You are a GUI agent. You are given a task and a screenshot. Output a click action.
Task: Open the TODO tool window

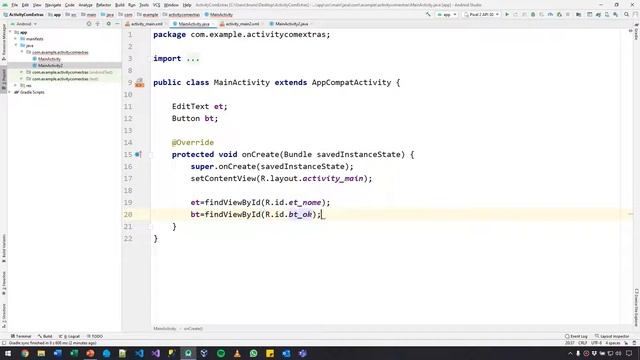point(95,336)
